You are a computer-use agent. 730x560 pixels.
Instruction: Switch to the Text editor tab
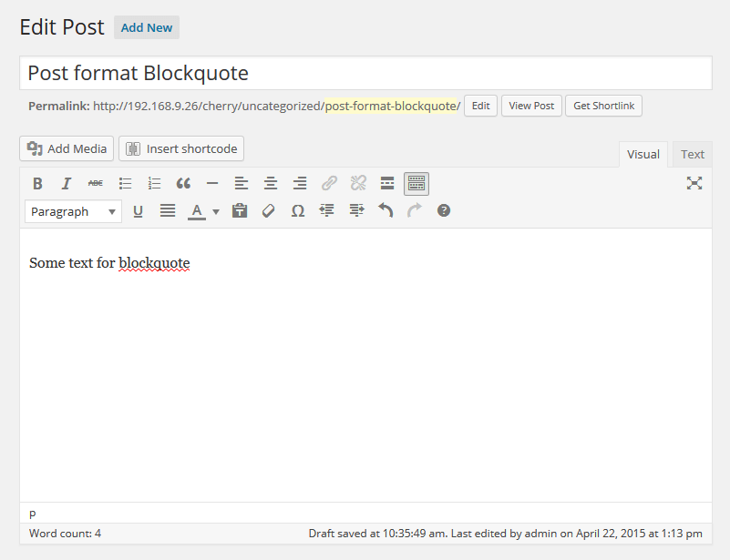click(x=693, y=154)
